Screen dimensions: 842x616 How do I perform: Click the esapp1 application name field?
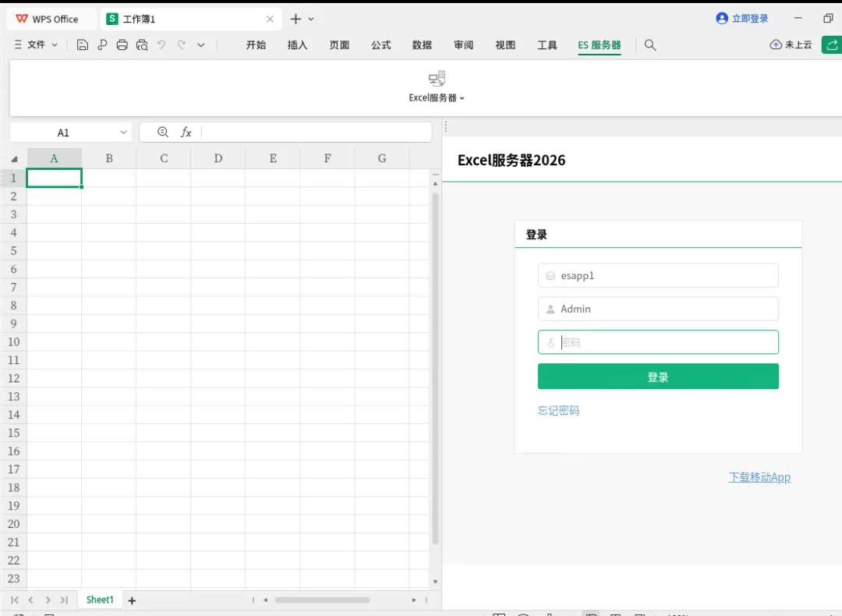coord(658,275)
